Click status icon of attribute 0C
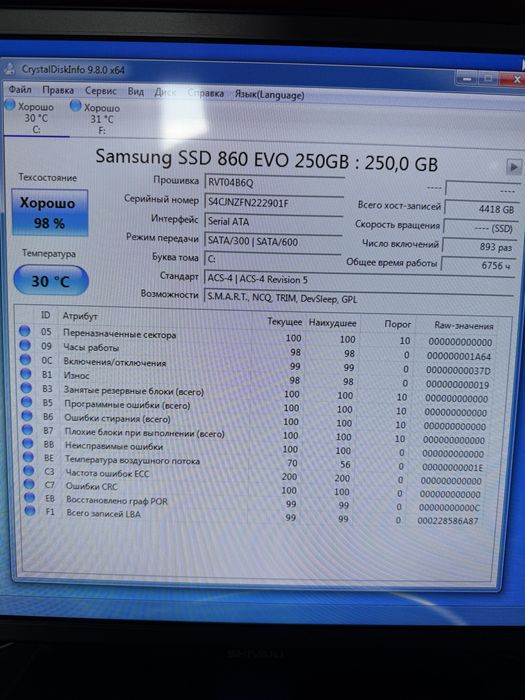Screen dimensions: 525x700 coord(25,359)
